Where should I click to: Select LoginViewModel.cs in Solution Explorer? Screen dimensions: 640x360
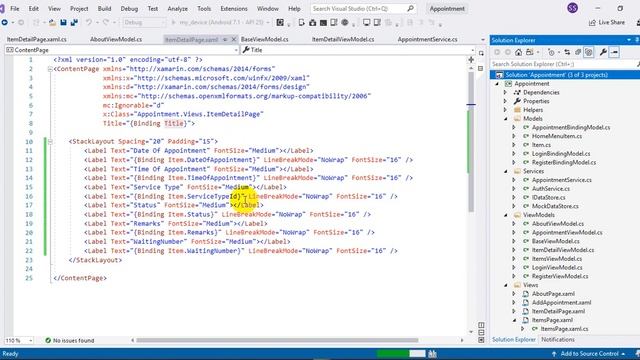(x=557, y=268)
